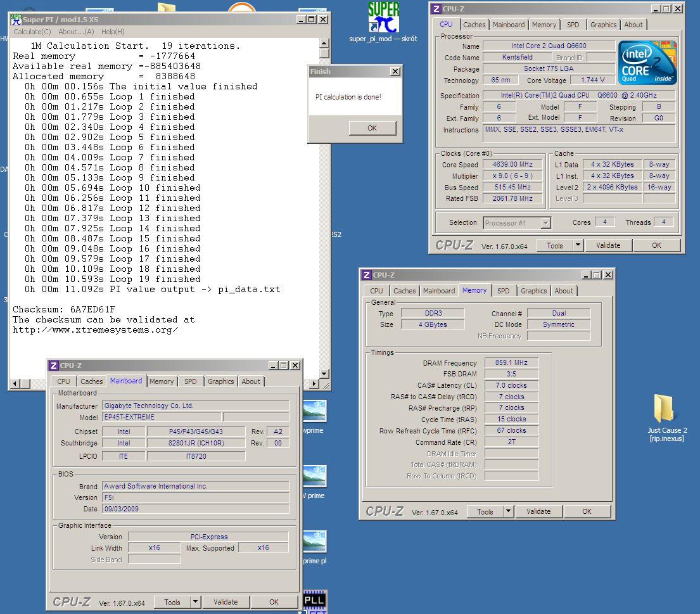Click Intel Core 2 Quad Q6600 name field
This screenshot has height=614, width=700.
pos(549,46)
